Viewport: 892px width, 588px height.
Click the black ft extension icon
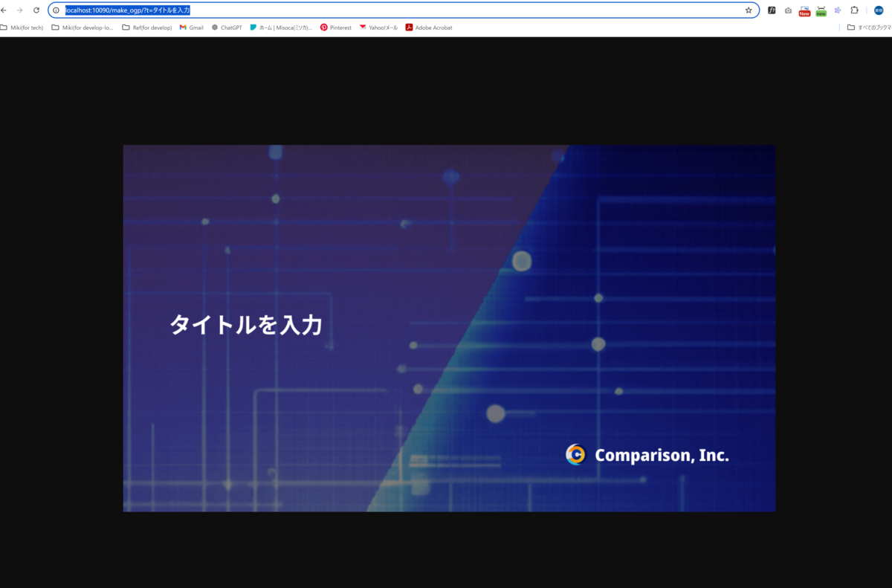click(772, 10)
